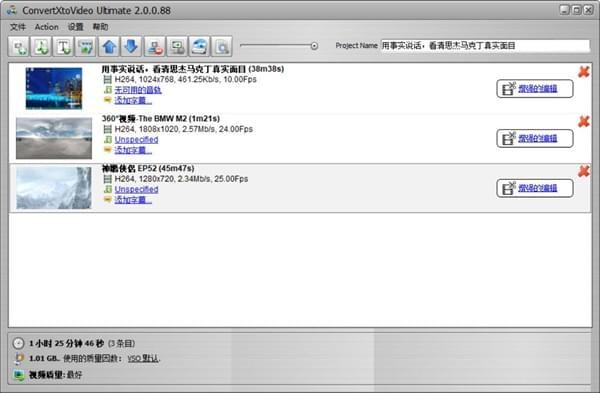Click the 视频质量 status text
The width and height of the screenshot is (600, 393).
(x=55, y=375)
